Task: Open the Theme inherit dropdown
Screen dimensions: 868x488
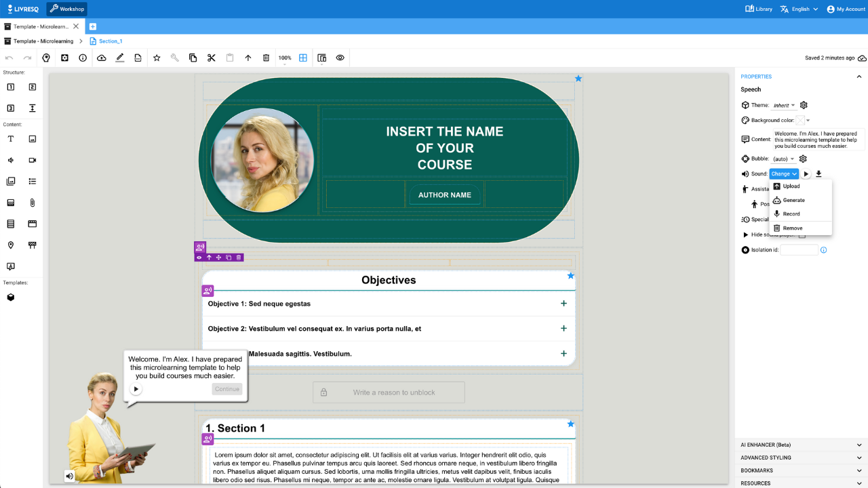Action: 784,105
